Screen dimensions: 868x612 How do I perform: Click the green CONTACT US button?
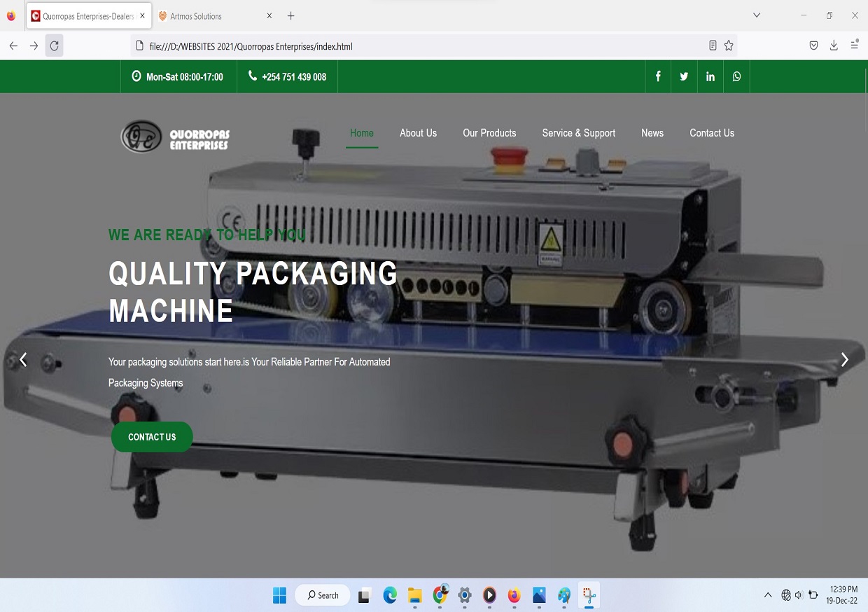coord(152,437)
